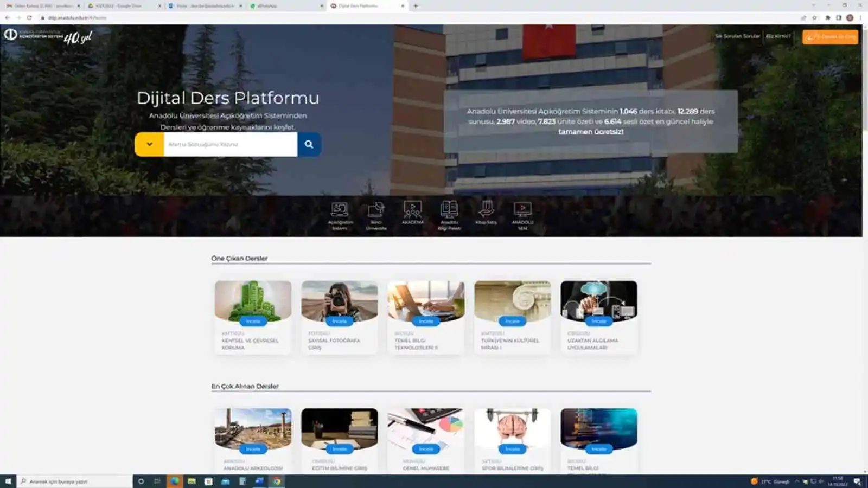
Task: Show hidden system tray icons
Action: coord(797,481)
